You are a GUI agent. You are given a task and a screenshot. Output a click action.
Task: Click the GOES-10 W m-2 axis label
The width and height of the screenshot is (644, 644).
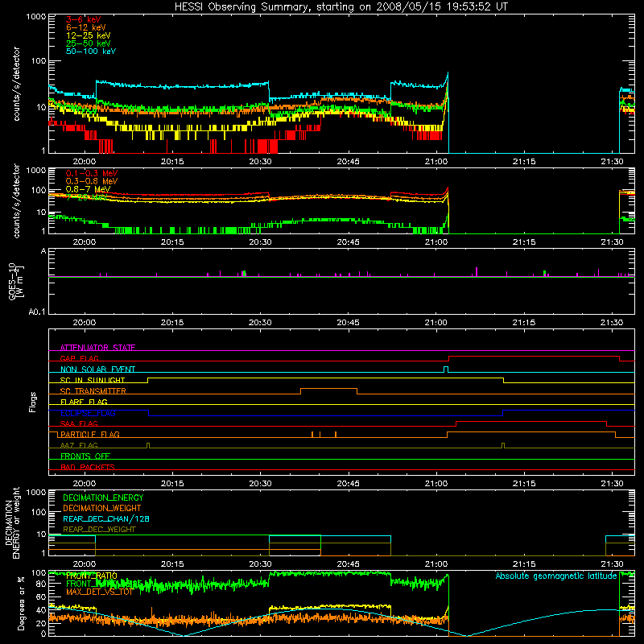15,282
